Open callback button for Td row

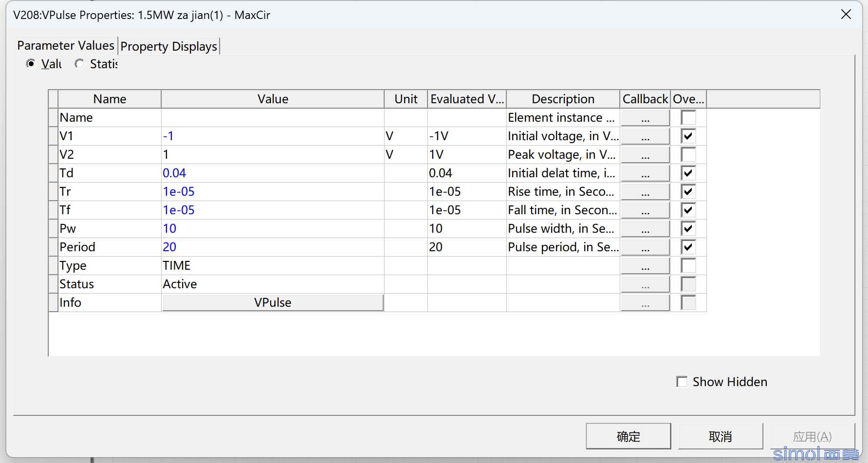pyautogui.click(x=645, y=173)
